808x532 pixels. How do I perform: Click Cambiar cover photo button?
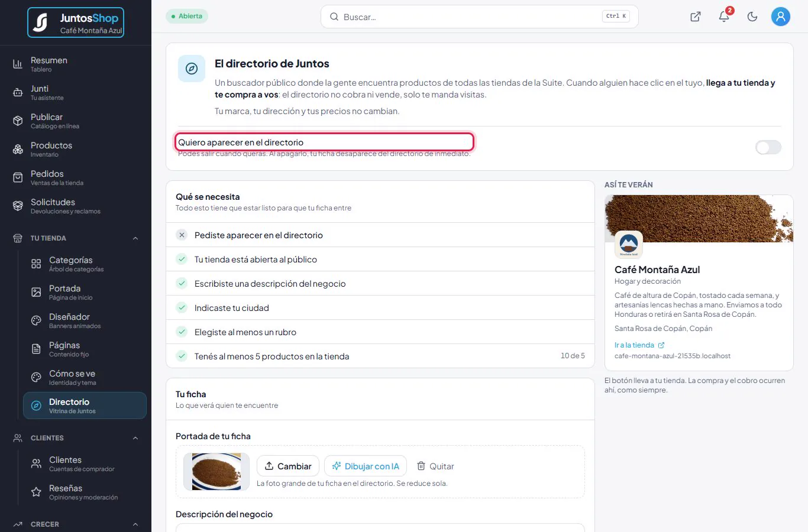[x=288, y=466]
